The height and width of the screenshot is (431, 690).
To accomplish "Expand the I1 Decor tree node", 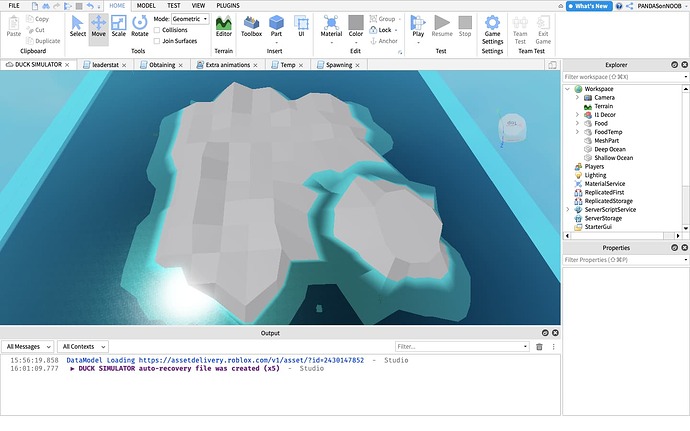I will coord(577,115).
